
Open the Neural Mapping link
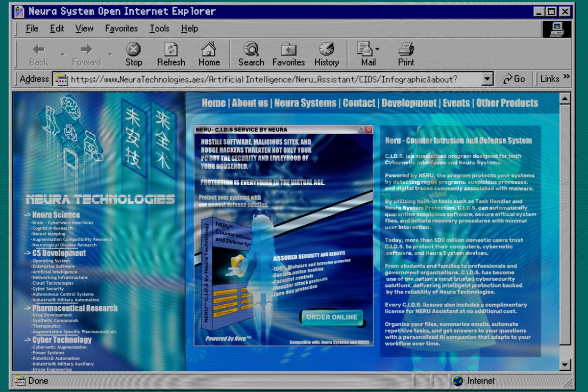click(x=48, y=234)
